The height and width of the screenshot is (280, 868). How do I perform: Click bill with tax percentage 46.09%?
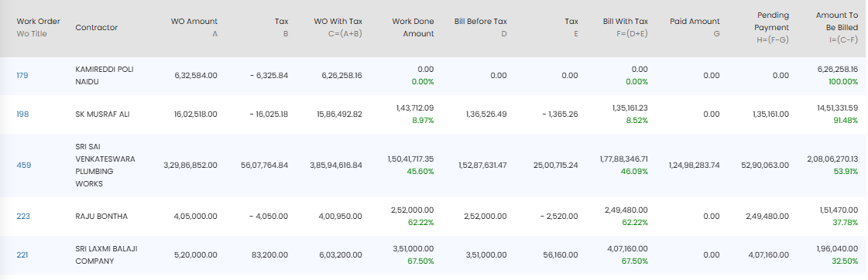tap(635, 172)
